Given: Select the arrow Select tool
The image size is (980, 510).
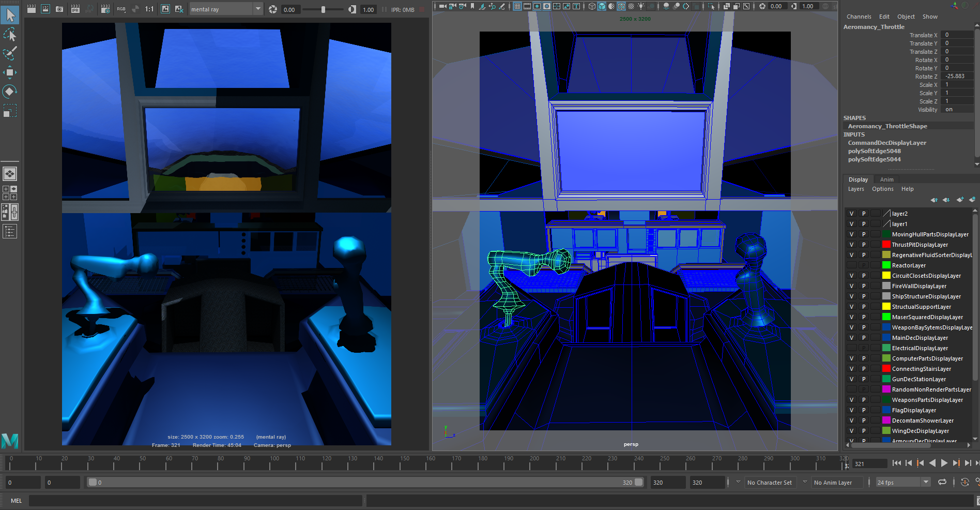Looking at the screenshot, I should tap(10, 15).
